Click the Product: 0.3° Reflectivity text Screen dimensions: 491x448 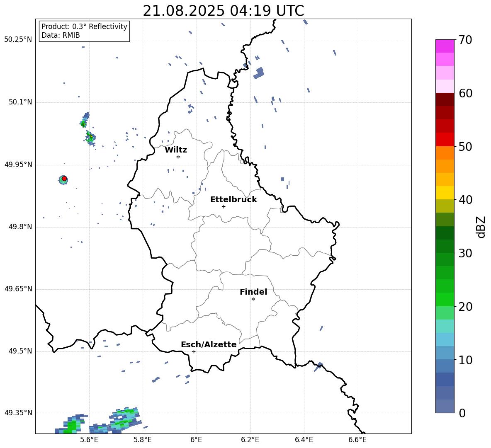tap(84, 27)
